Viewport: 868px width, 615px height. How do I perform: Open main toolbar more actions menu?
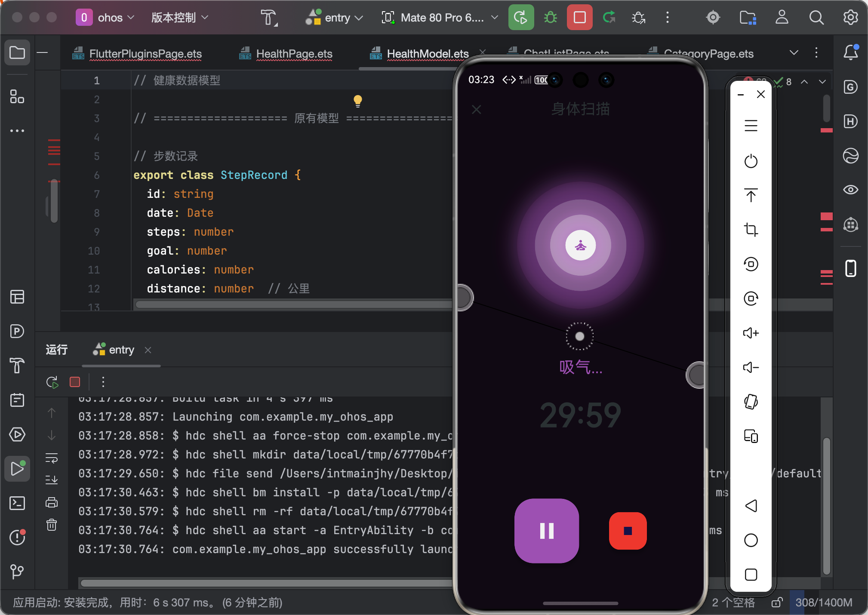point(667,18)
